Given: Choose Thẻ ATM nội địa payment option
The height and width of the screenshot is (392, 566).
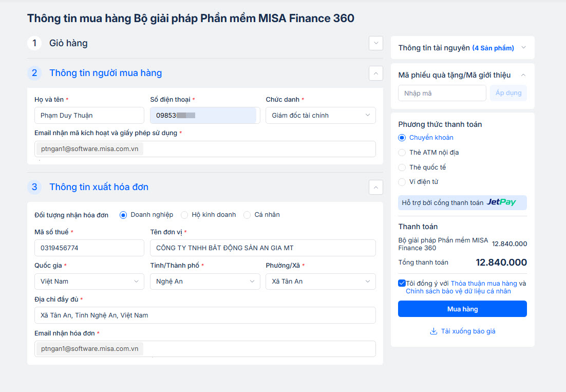Looking at the screenshot, I should (402, 153).
